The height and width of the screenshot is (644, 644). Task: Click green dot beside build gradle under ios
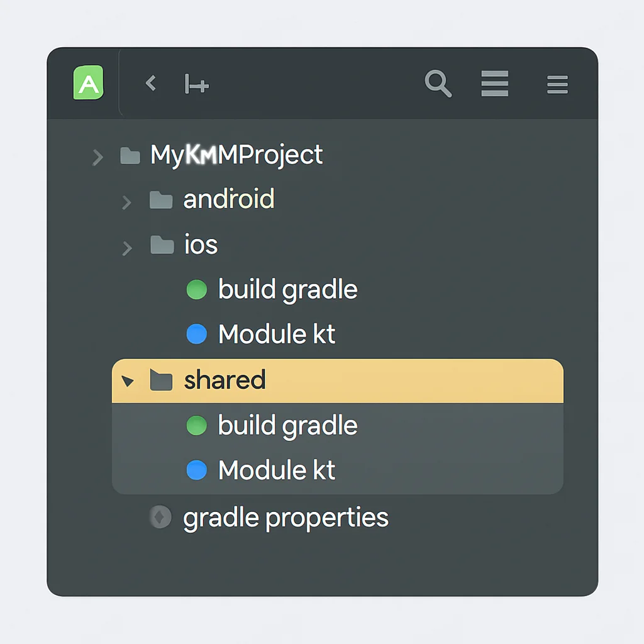197,289
